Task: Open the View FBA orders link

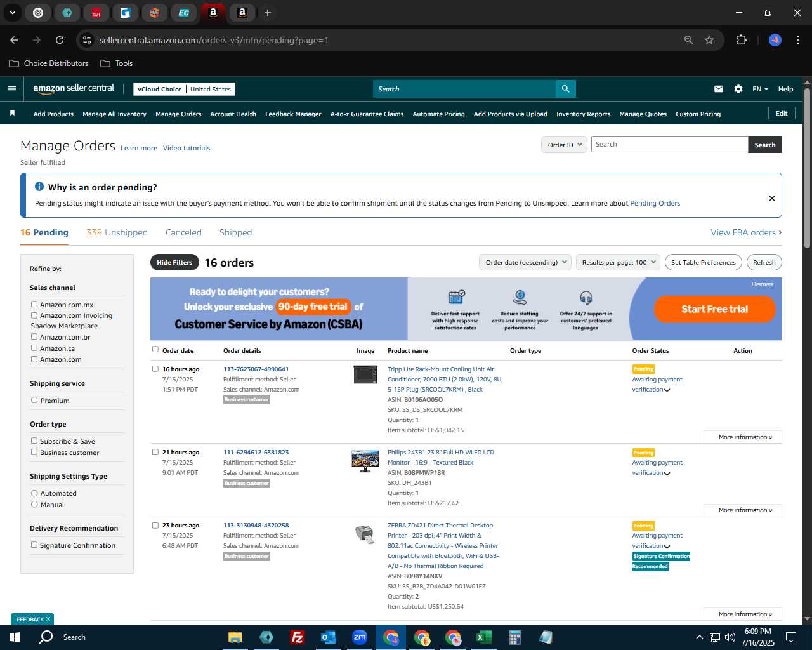Action: 746,232
